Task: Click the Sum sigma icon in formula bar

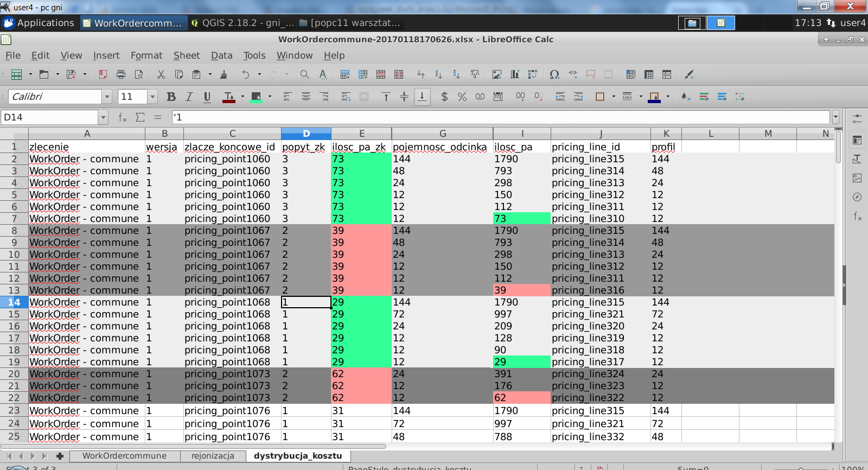Action: click(140, 117)
